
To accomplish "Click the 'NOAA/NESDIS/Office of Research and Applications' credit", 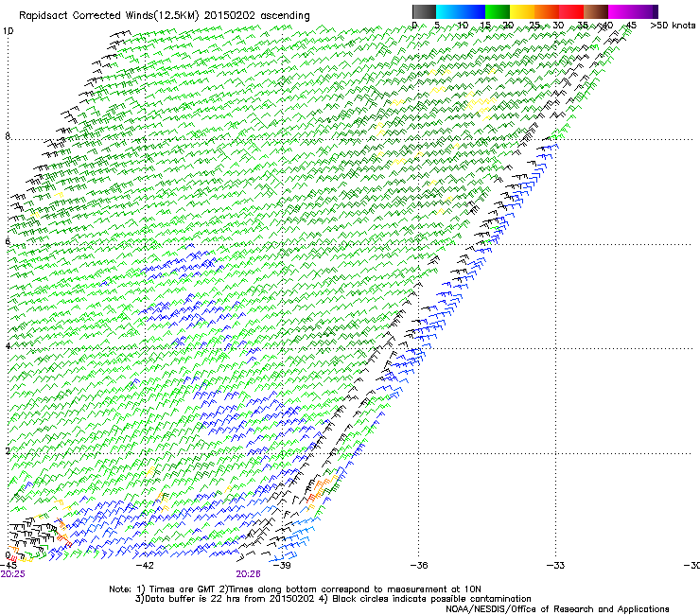I will pos(557,609).
